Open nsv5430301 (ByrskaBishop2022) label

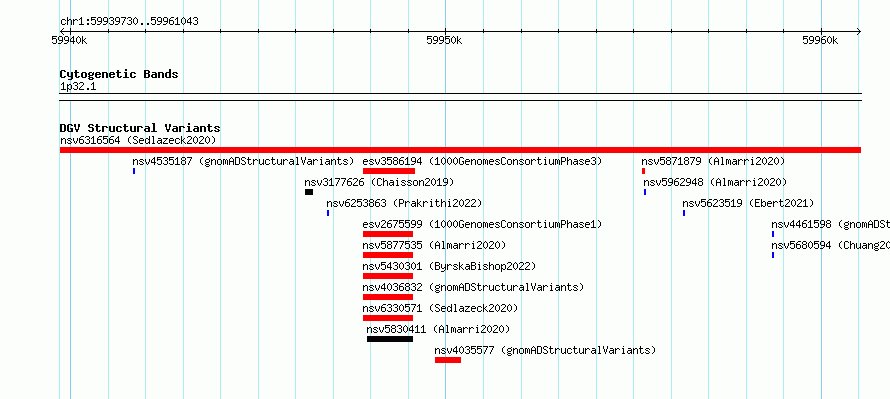click(449, 266)
